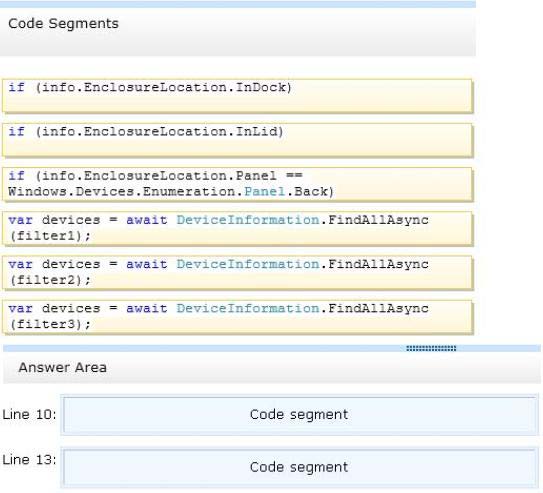Pick the Panel.Back condition segment
Screen dimensions: 543x493
pyautogui.click(x=237, y=184)
